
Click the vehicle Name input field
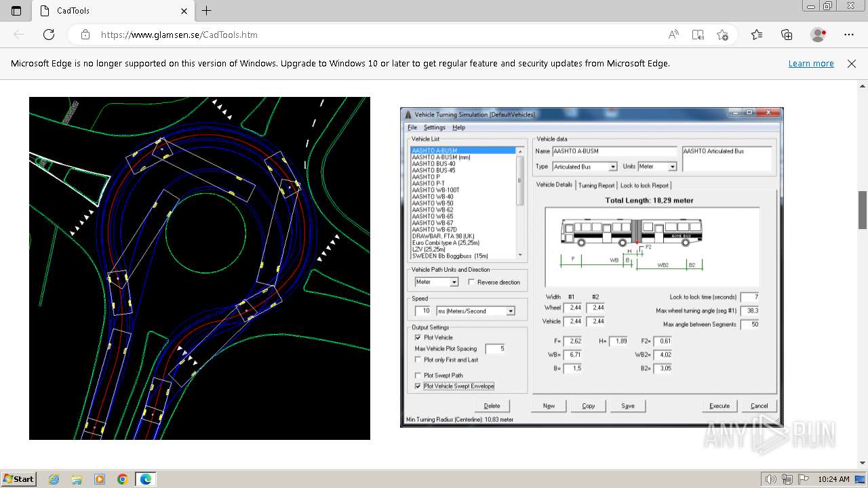point(614,151)
